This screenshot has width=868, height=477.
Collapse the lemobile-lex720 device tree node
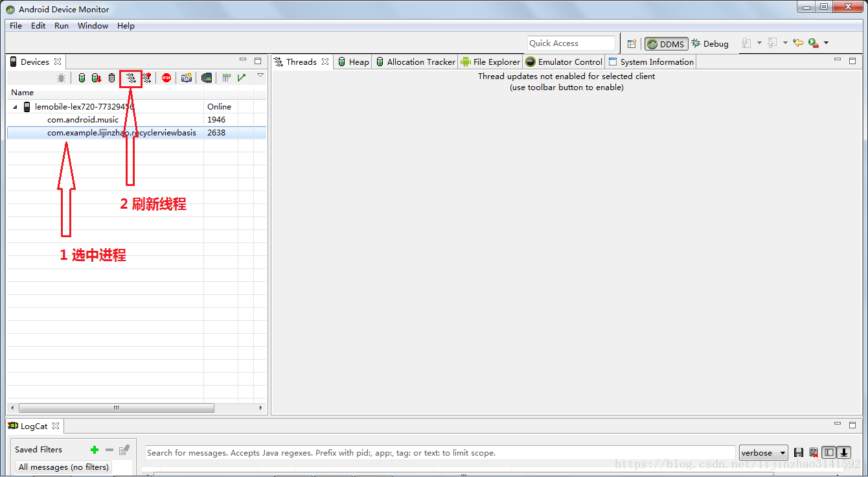pos(16,107)
